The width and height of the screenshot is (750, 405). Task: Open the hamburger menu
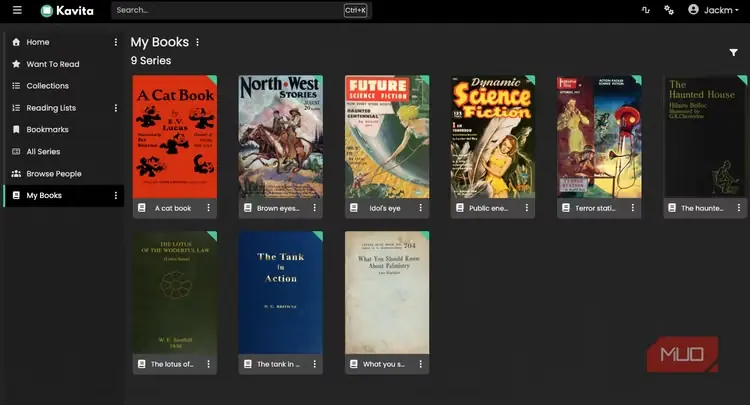17,10
